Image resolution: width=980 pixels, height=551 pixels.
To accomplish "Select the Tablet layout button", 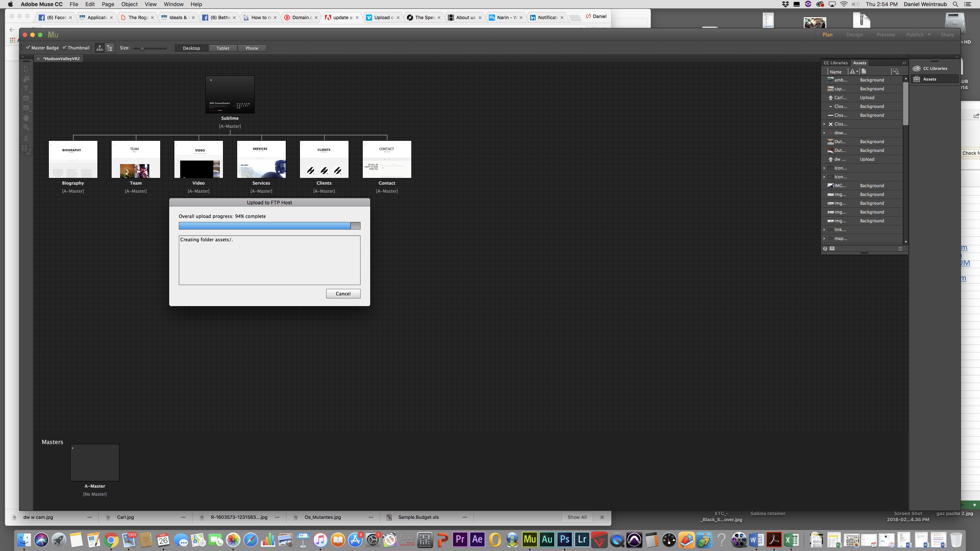I will click(x=223, y=48).
